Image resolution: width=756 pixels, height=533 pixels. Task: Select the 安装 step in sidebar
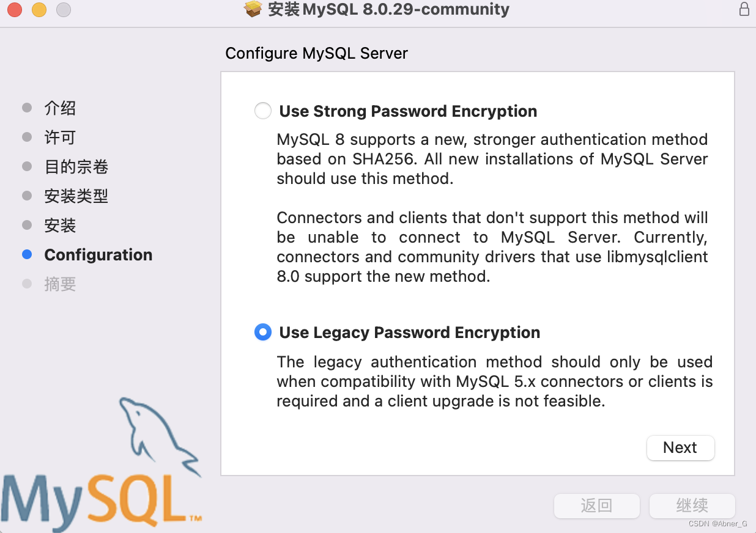click(x=60, y=226)
